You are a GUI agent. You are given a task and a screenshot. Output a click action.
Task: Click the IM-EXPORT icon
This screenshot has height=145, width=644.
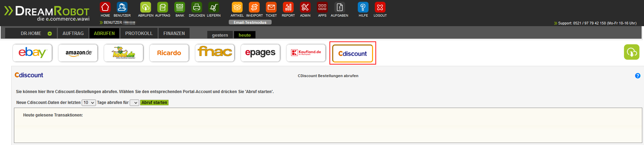click(x=254, y=7)
